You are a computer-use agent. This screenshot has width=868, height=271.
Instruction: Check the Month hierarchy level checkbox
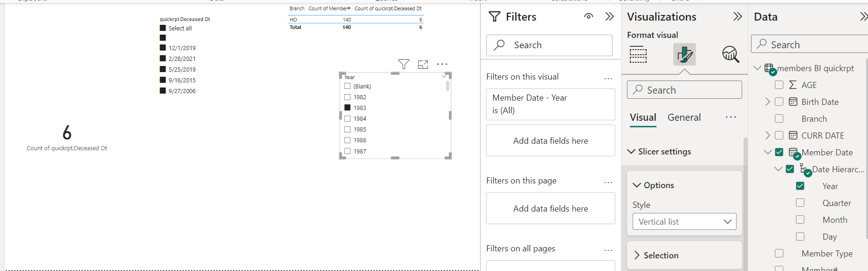800,220
